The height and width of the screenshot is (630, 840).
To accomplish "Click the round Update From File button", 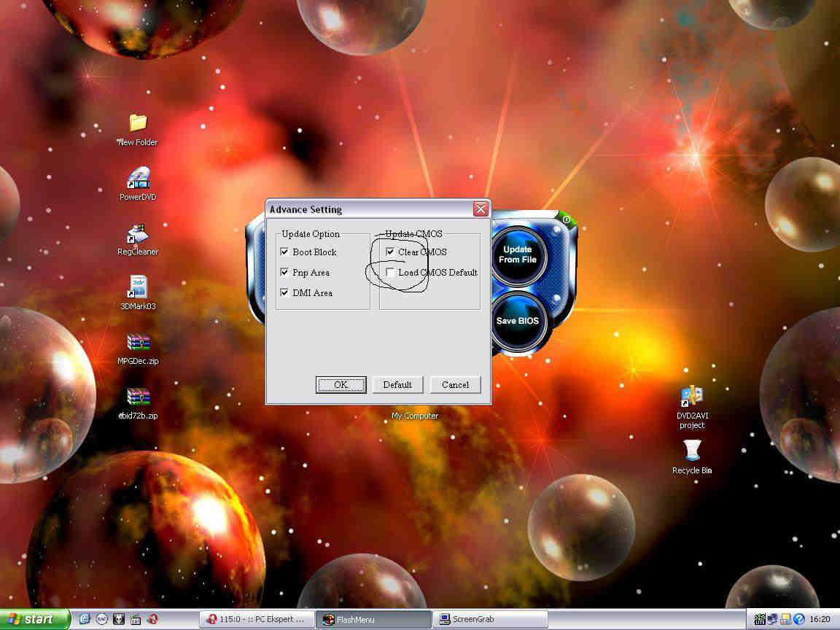I will [518, 254].
